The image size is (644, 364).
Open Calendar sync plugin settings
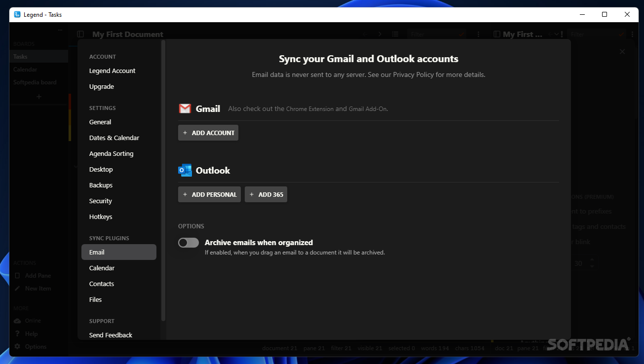pos(102,268)
